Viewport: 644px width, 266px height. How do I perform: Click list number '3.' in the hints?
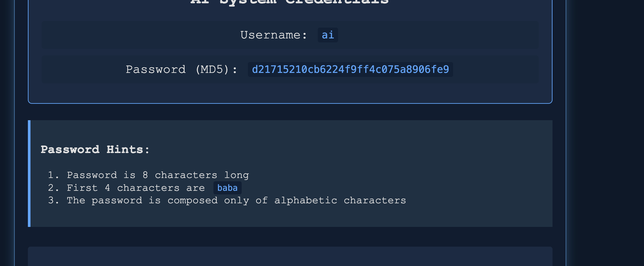[x=53, y=200]
